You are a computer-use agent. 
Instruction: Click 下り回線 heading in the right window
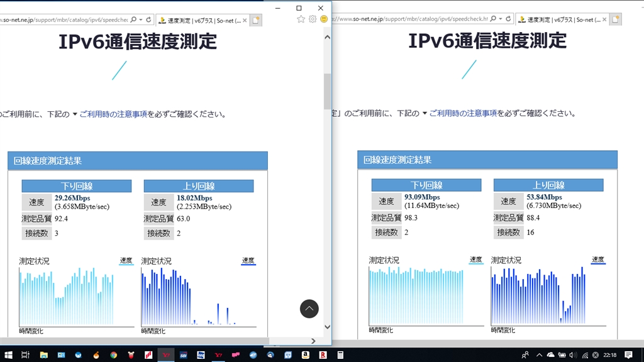pyautogui.click(x=426, y=185)
